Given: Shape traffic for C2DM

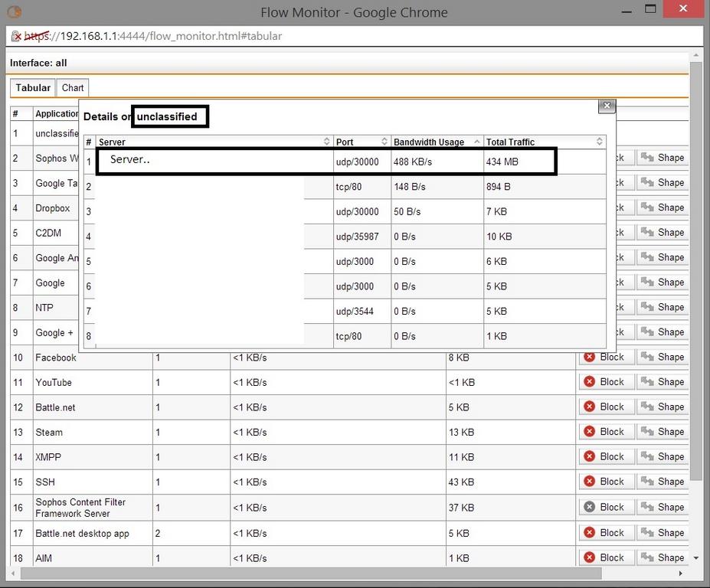Looking at the screenshot, I should tap(663, 233).
